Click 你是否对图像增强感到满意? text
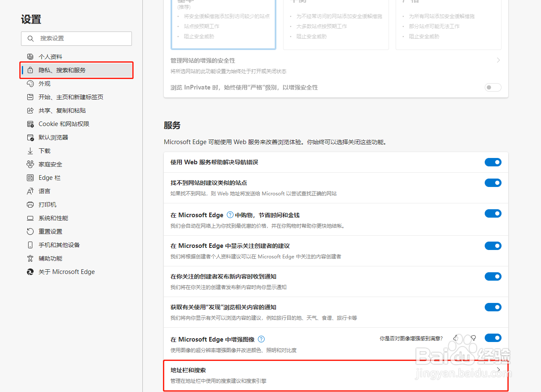This screenshot has height=392, width=541. pos(411,338)
